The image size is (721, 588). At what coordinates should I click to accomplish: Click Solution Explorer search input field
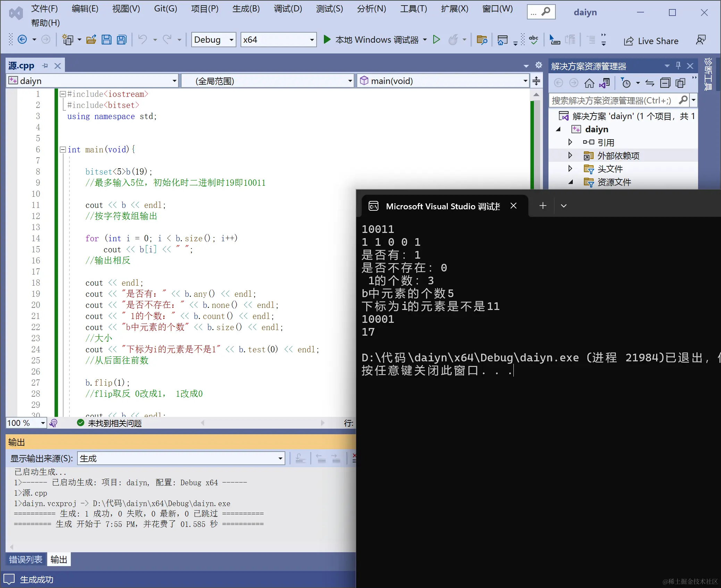coord(612,101)
